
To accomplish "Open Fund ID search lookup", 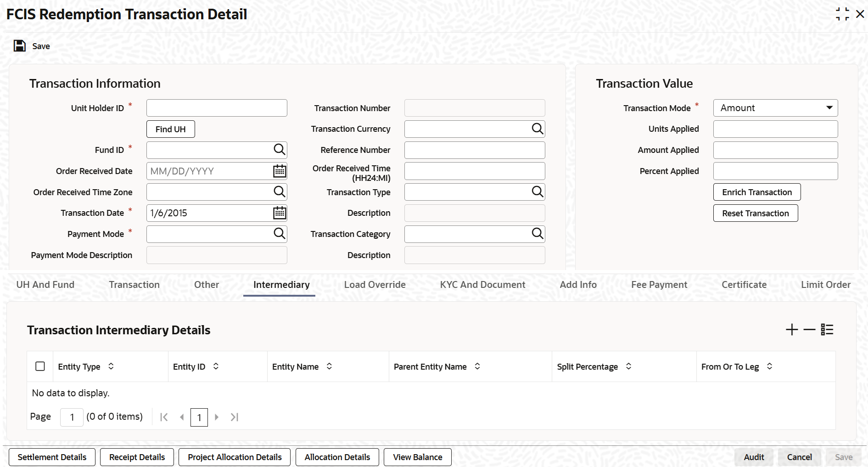I will [x=279, y=149].
